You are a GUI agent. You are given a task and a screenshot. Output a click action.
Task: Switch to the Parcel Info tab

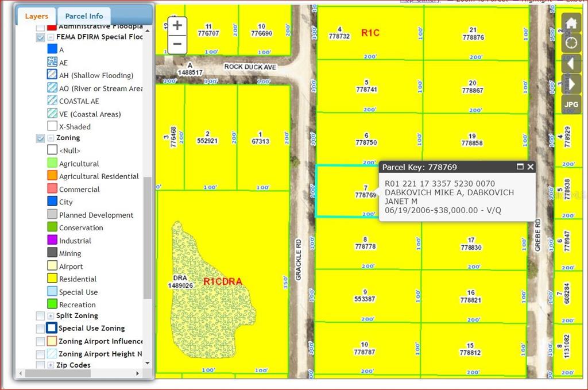pyautogui.click(x=84, y=16)
